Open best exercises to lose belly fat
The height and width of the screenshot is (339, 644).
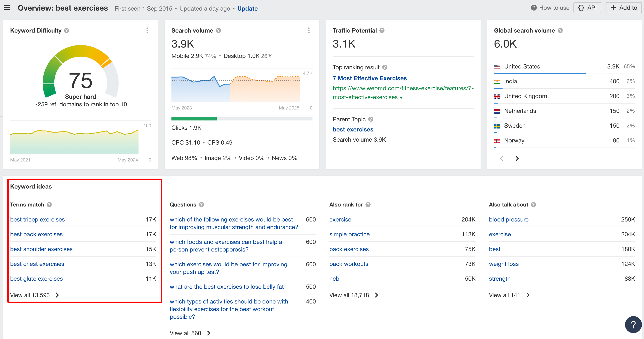(227, 287)
